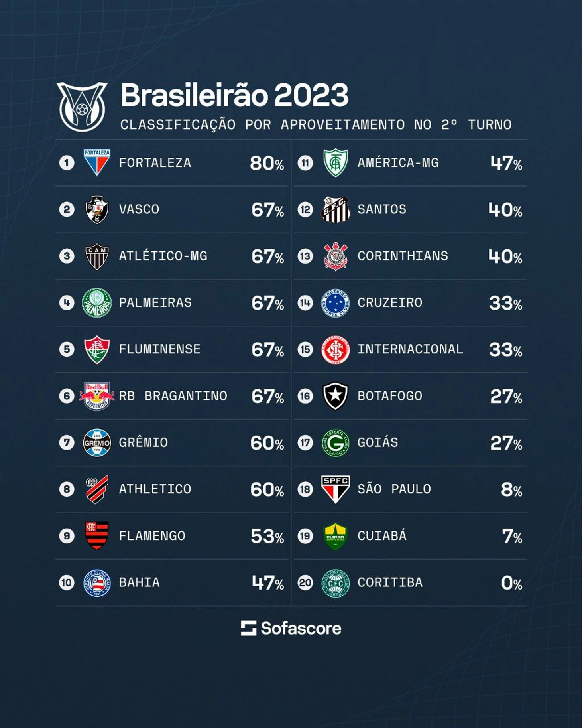The height and width of the screenshot is (728, 582).
Task: Select the Palmeiras green crest
Action: (x=97, y=303)
